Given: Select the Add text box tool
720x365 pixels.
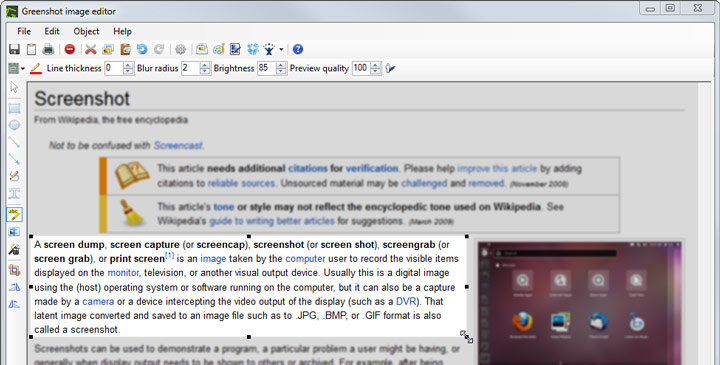Looking at the screenshot, I should (x=14, y=193).
